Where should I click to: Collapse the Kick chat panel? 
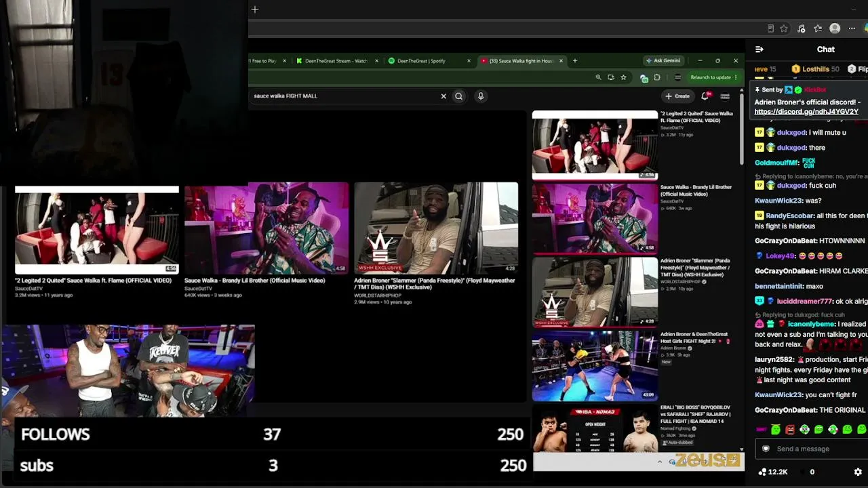tap(759, 49)
